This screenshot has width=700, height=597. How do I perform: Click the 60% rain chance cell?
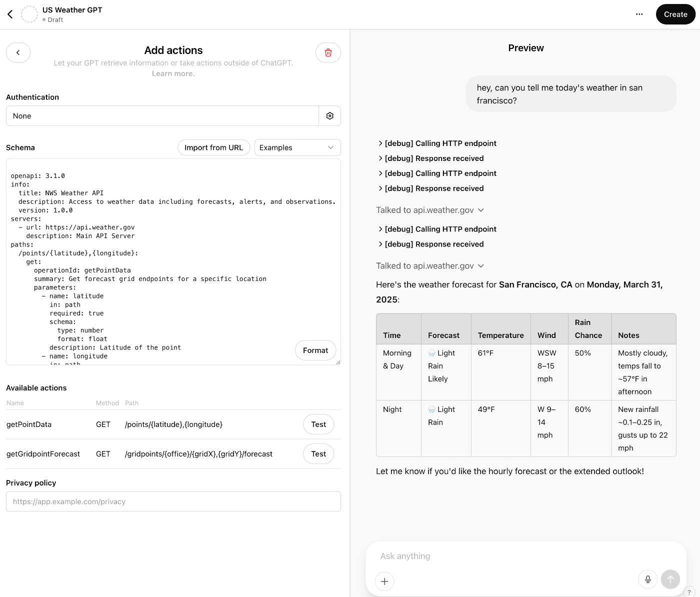coord(589,428)
